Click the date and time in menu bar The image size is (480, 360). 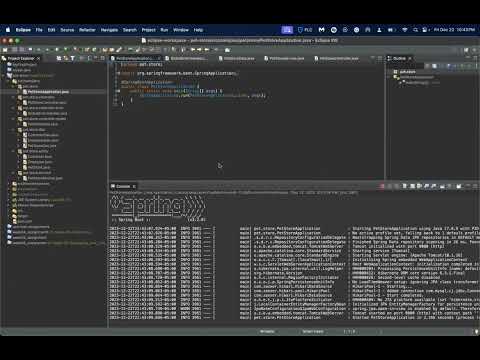click(x=454, y=30)
